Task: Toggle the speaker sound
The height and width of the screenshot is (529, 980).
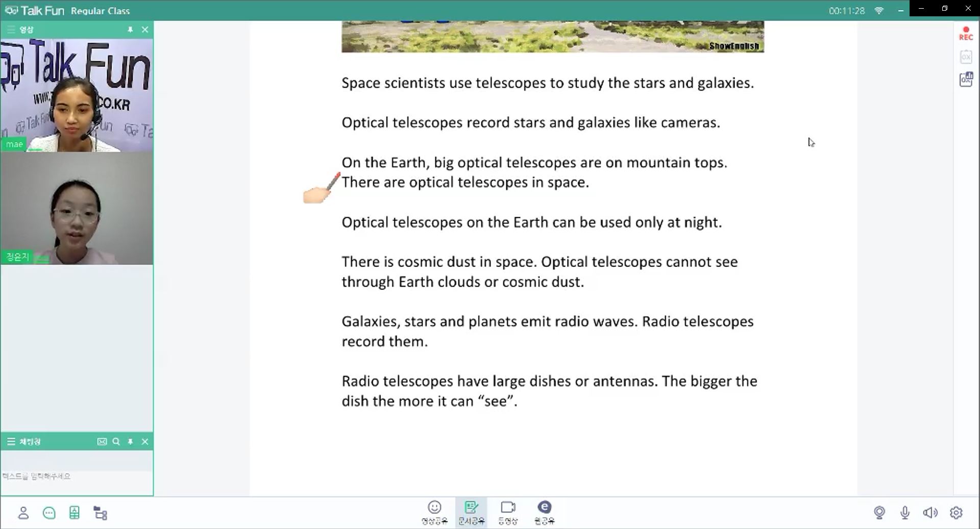Action: click(930, 512)
